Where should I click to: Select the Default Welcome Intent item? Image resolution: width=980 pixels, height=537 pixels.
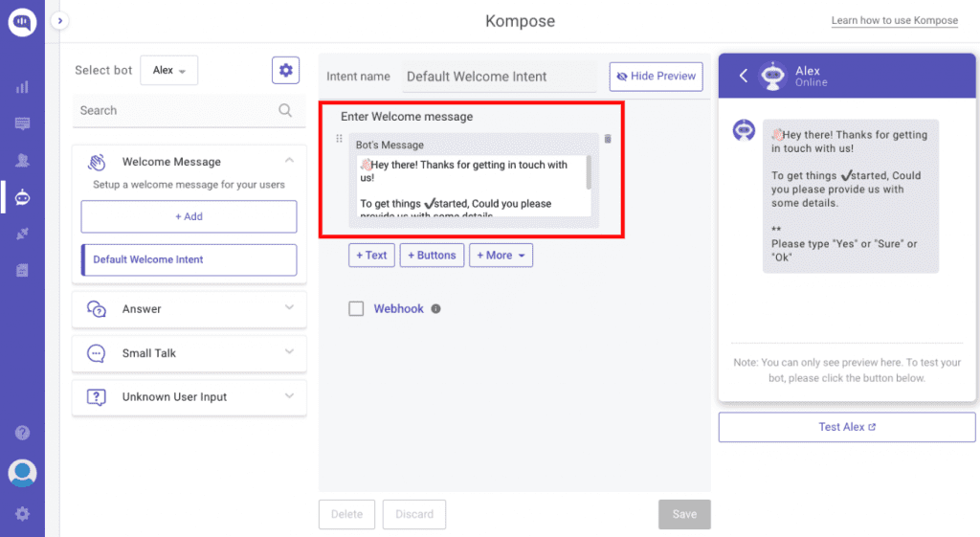click(x=189, y=259)
